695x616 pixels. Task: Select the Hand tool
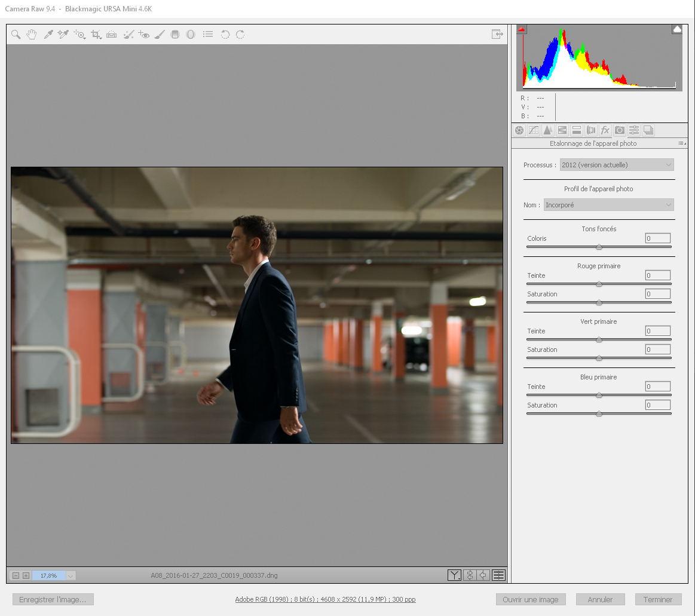[x=32, y=35]
